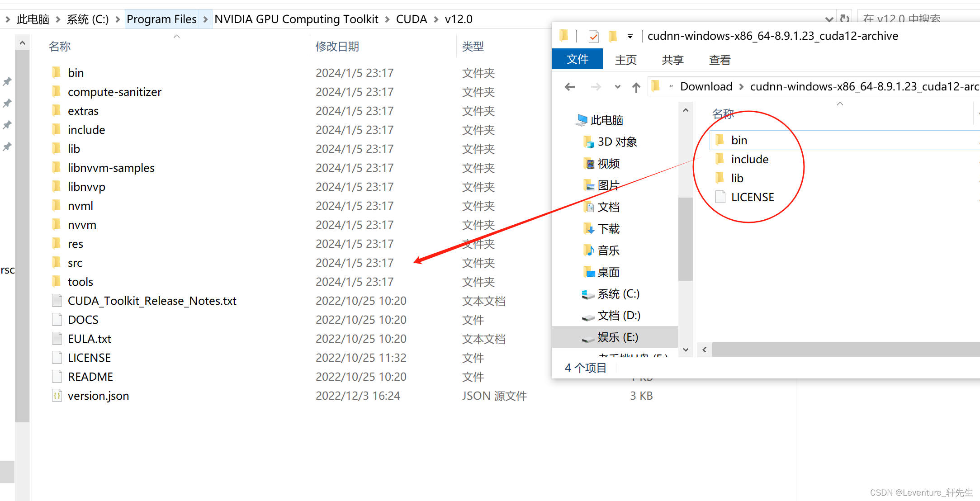Click Download in cudnn breadcrumb path
Screen dimensions: 980x501
pyautogui.click(x=706, y=86)
